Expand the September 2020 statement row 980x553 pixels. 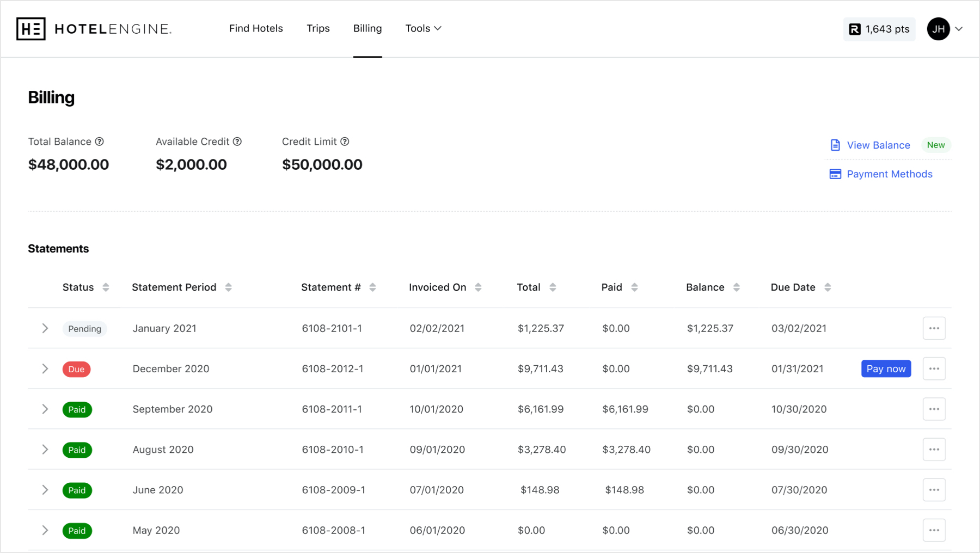point(45,409)
